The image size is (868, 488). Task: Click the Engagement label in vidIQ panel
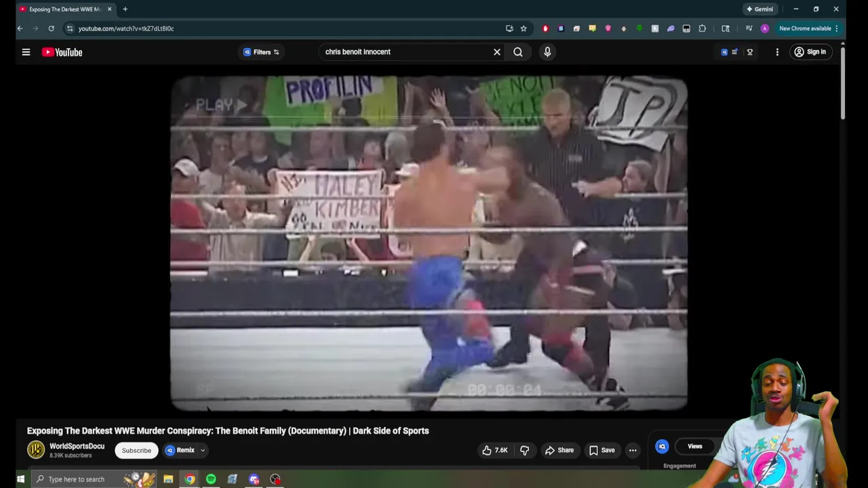tap(679, 466)
